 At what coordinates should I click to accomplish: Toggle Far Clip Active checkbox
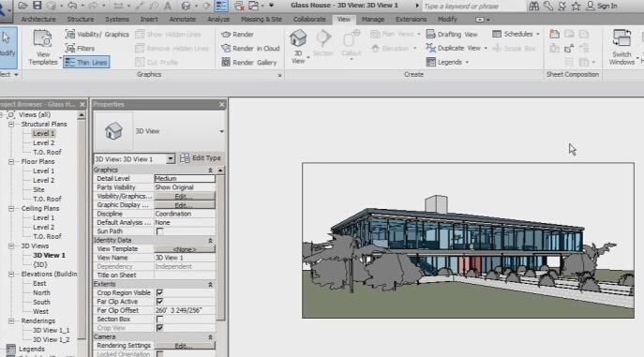(159, 301)
